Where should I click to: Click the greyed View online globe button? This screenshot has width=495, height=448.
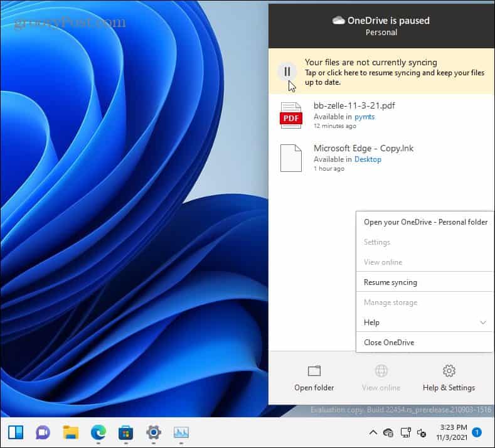pyautogui.click(x=381, y=378)
